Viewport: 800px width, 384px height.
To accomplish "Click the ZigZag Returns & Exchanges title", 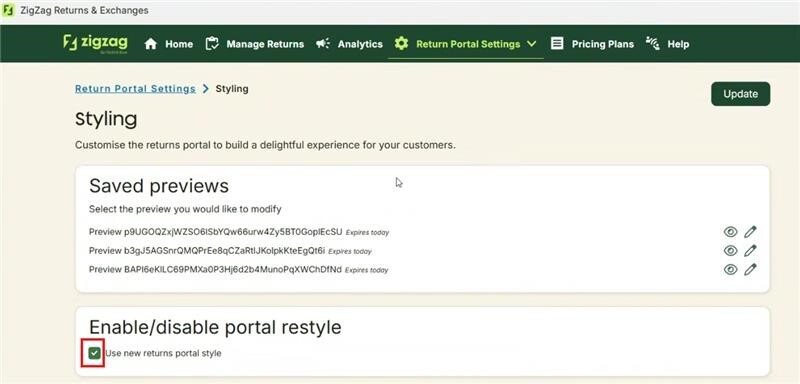I will (x=84, y=10).
